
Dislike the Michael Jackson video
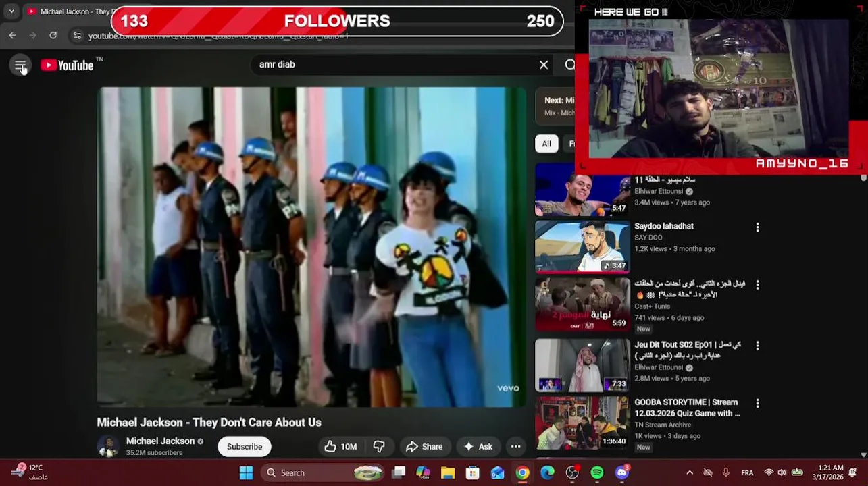379,446
